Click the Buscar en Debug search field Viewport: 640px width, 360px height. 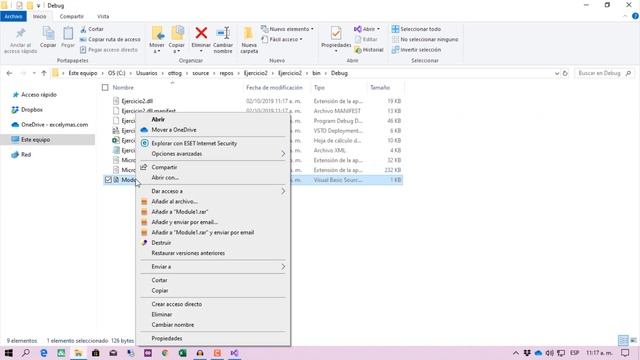pyautogui.click(x=604, y=73)
